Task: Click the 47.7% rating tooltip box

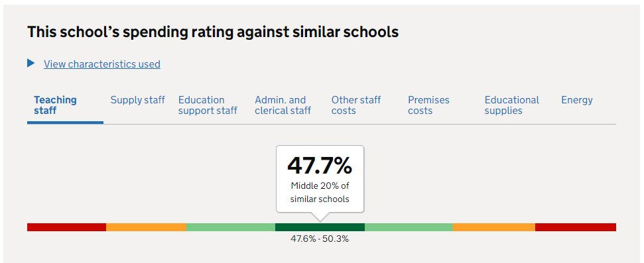Action: point(320,179)
